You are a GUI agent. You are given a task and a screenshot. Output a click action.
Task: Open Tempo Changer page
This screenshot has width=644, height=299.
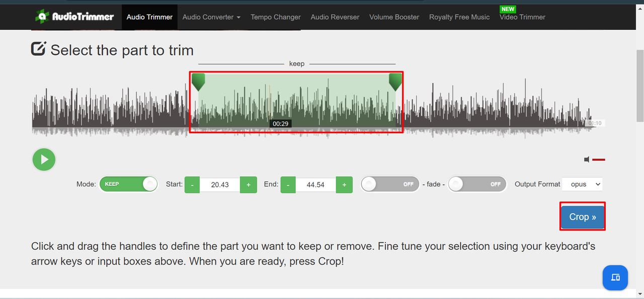point(276,17)
